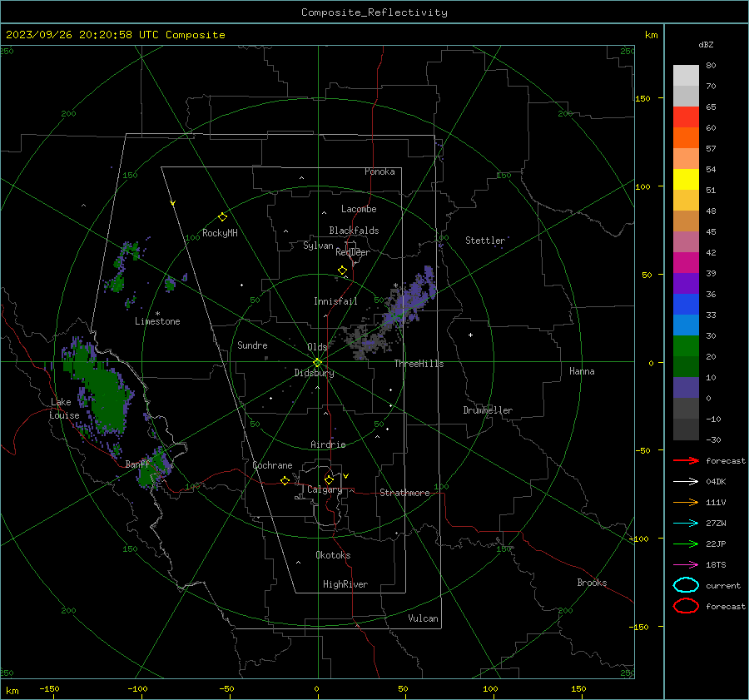Click the magenta swatch in dBZ scale
This screenshot has height=700, width=749.
pos(686,263)
